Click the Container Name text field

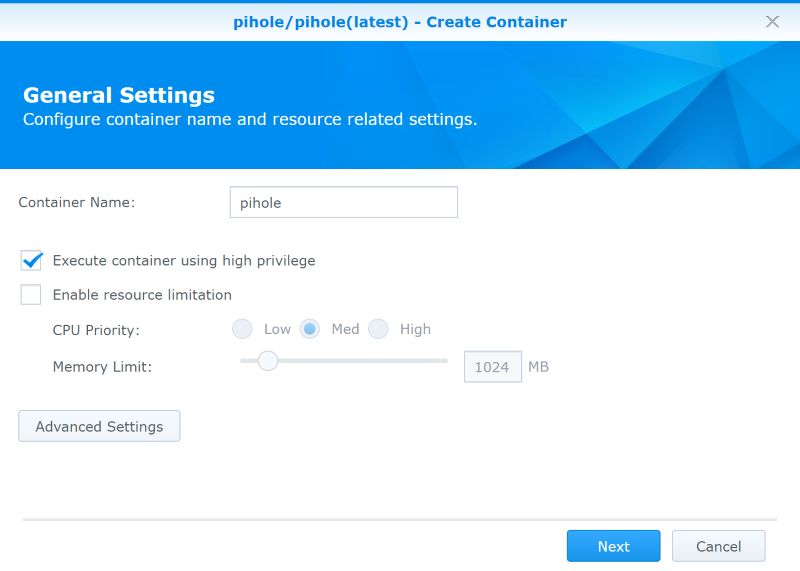tap(343, 202)
